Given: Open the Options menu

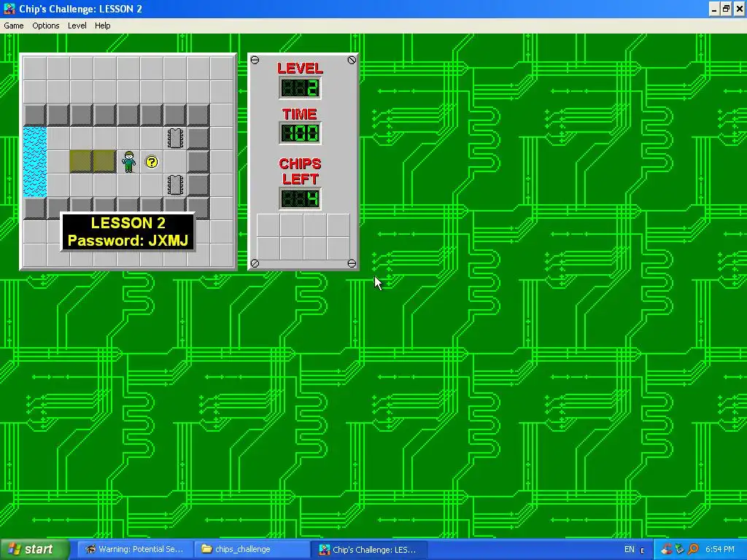Looking at the screenshot, I should click(46, 26).
